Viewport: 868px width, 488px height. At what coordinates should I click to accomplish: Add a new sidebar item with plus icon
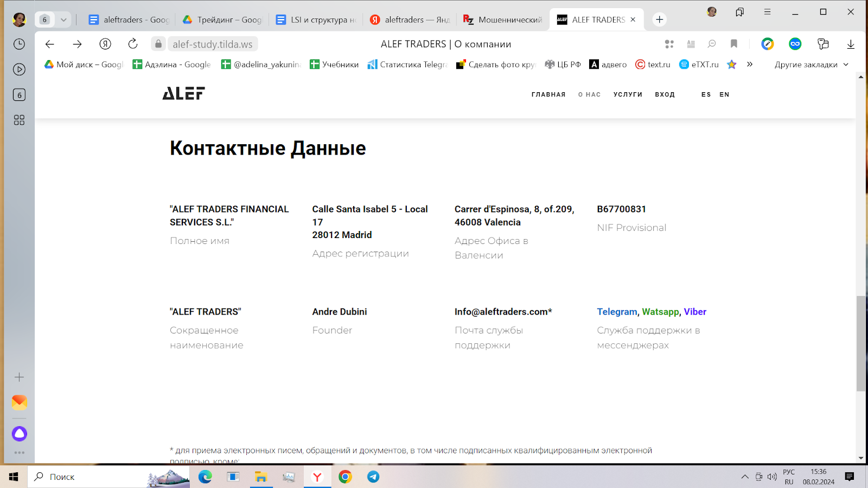tap(19, 377)
